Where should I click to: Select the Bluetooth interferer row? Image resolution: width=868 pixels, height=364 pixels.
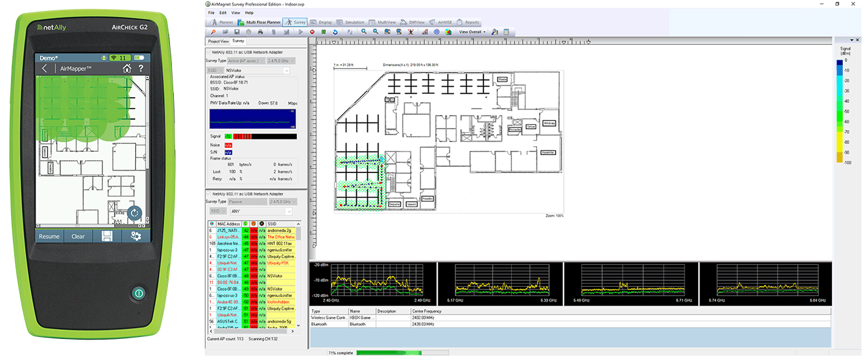point(570,324)
